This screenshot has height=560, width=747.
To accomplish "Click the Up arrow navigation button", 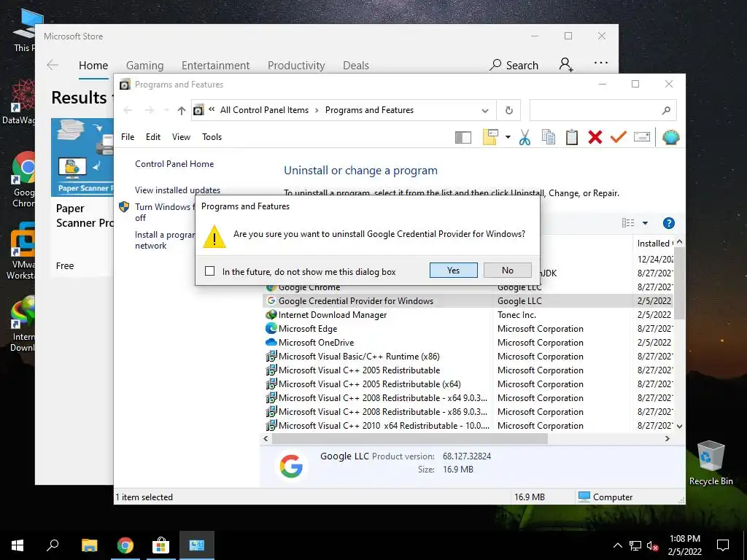I will click(x=181, y=111).
